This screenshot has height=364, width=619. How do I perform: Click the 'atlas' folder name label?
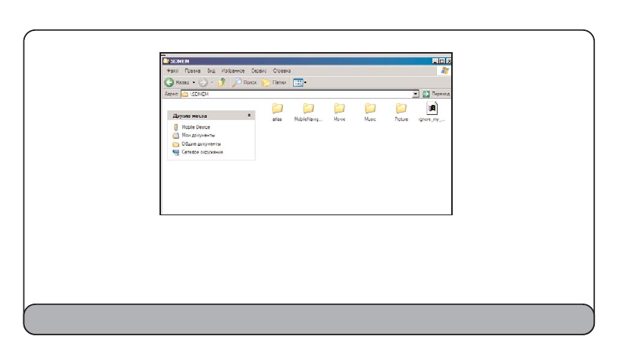[x=277, y=119]
